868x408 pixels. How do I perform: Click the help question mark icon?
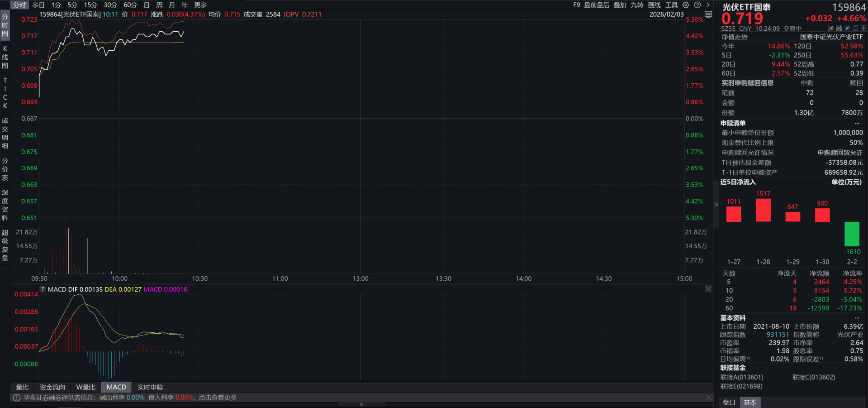tap(697, 5)
